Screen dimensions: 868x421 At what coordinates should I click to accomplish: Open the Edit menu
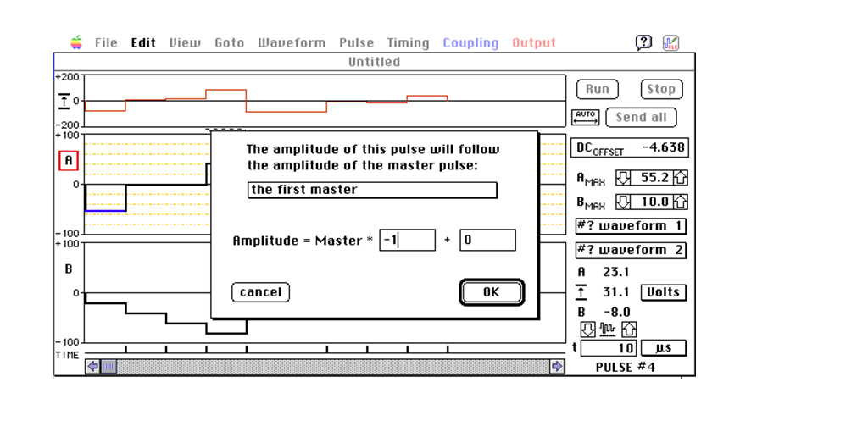pyautogui.click(x=143, y=42)
